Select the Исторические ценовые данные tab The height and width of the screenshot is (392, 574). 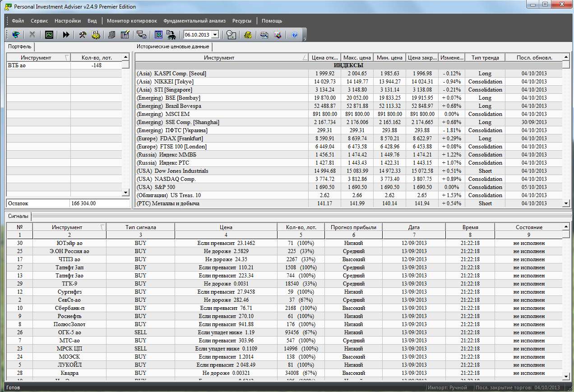pos(173,46)
